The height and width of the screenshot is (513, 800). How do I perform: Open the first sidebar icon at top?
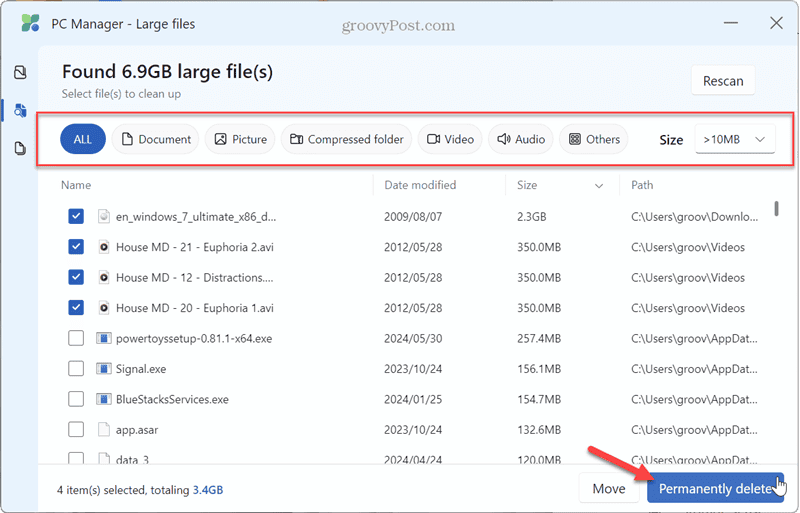click(20, 72)
